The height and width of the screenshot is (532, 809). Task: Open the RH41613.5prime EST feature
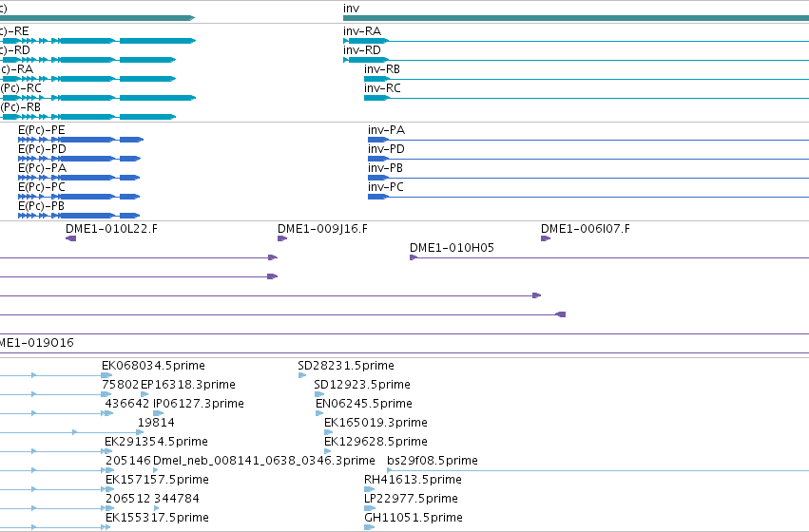[x=370, y=489]
